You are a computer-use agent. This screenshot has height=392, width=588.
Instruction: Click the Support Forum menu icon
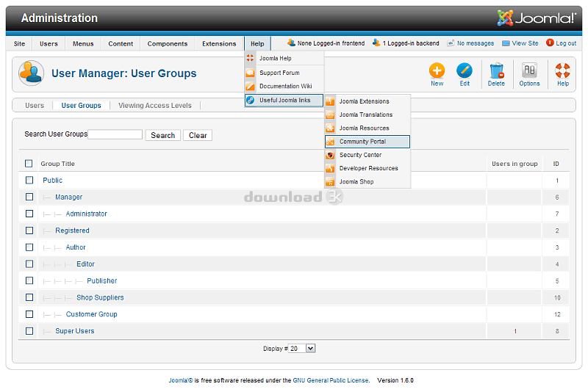(250, 73)
